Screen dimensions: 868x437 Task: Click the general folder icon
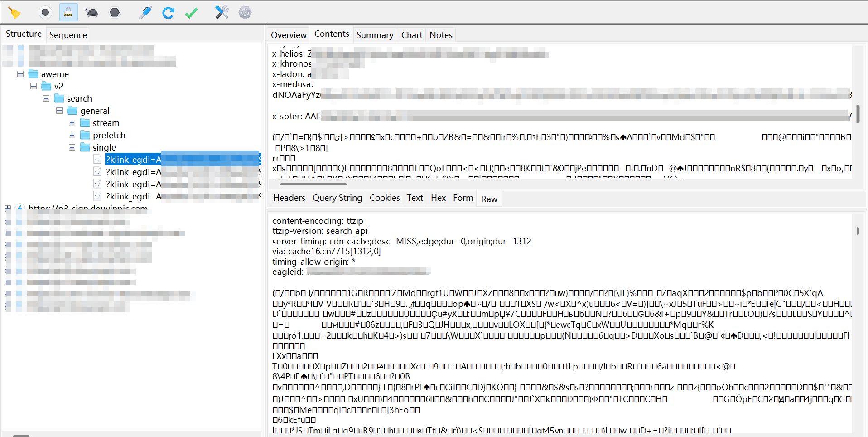(72, 111)
